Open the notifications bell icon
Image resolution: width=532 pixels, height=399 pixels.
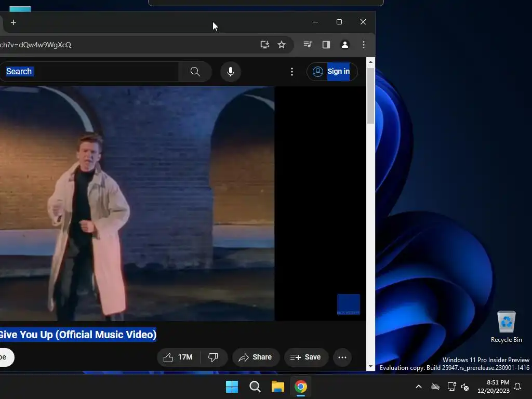pos(518,387)
